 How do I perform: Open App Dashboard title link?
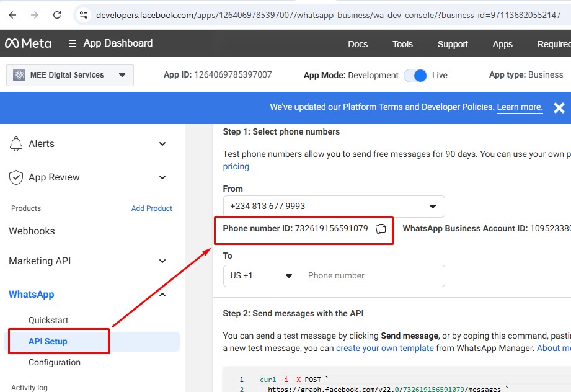[118, 43]
